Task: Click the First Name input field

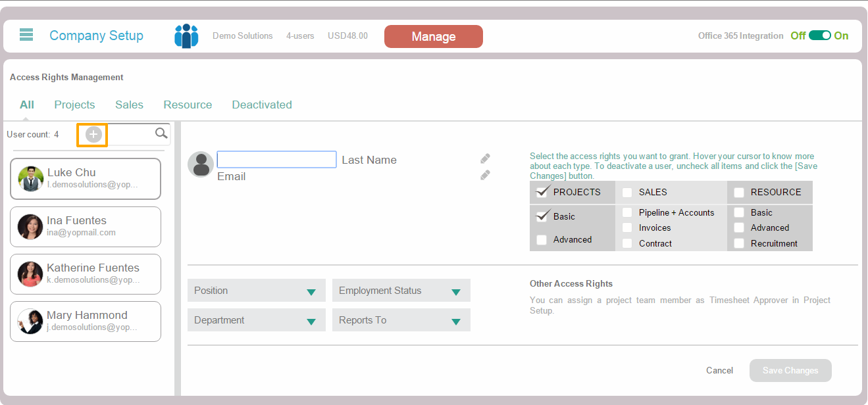Action: point(277,159)
